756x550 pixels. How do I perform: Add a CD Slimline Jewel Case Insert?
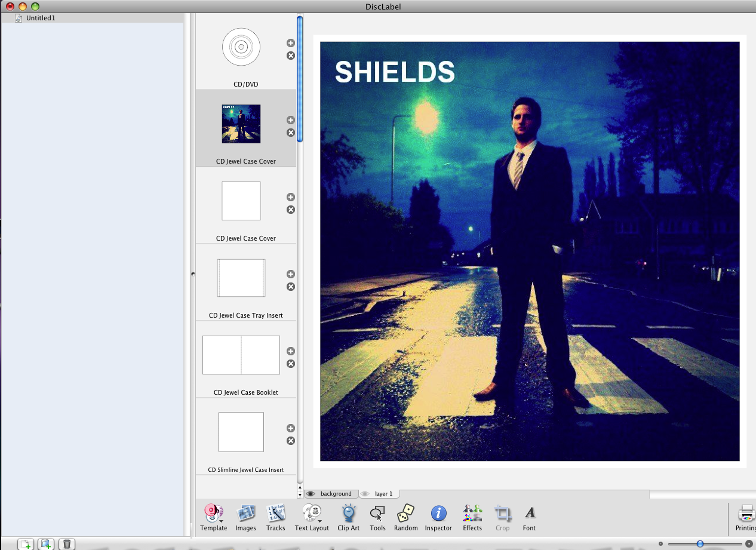tap(291, 428)
